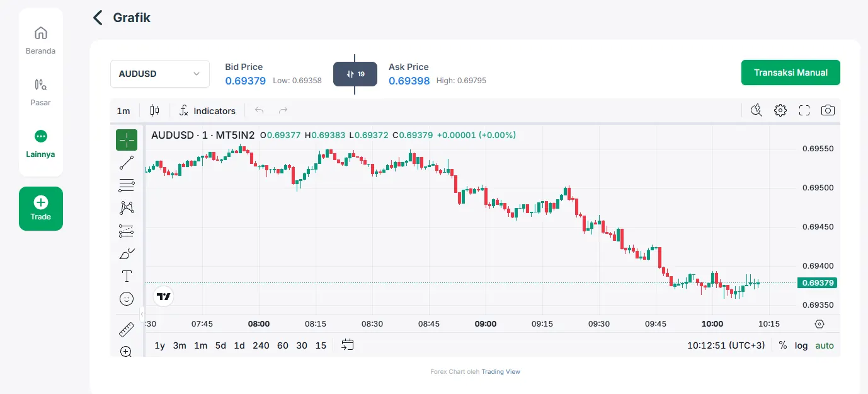Open chart settings gear icon
Image resolution: width=868 pixels, height=394 pixels.
(780, 110)
